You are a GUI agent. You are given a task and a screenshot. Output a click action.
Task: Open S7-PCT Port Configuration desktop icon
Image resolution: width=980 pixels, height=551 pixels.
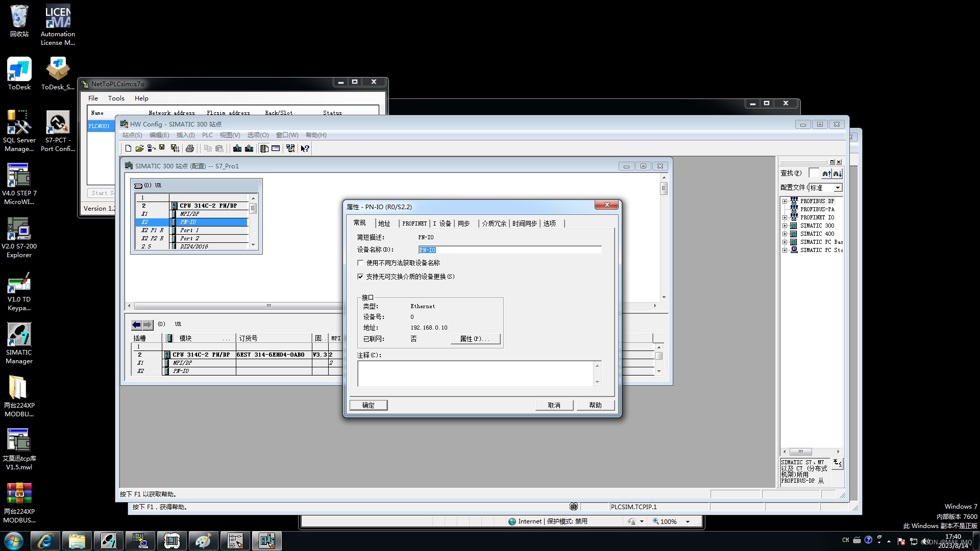tap(58, 131)
